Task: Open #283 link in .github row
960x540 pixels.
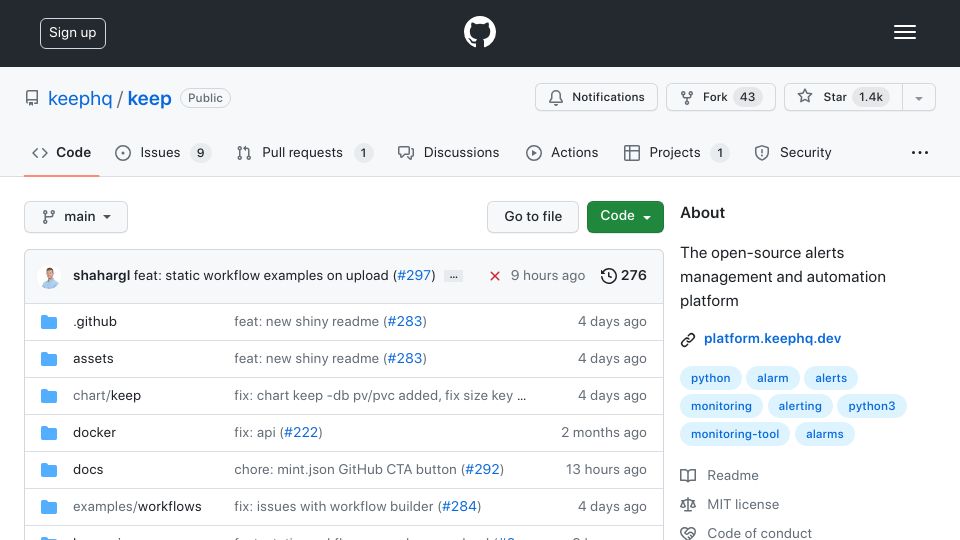Action: (x=405, y=321)
